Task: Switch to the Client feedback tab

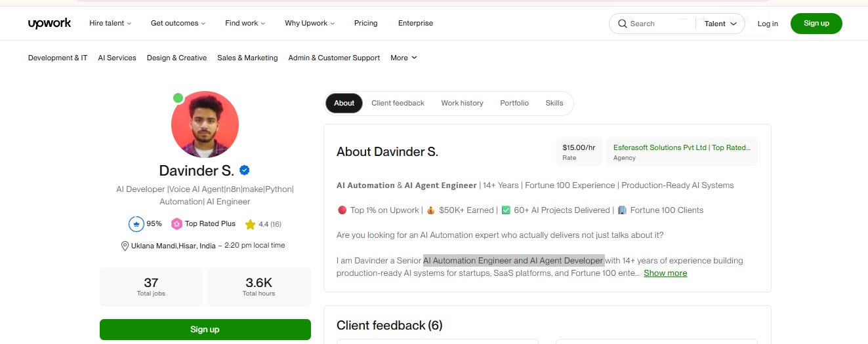Action: click(398, 103)
